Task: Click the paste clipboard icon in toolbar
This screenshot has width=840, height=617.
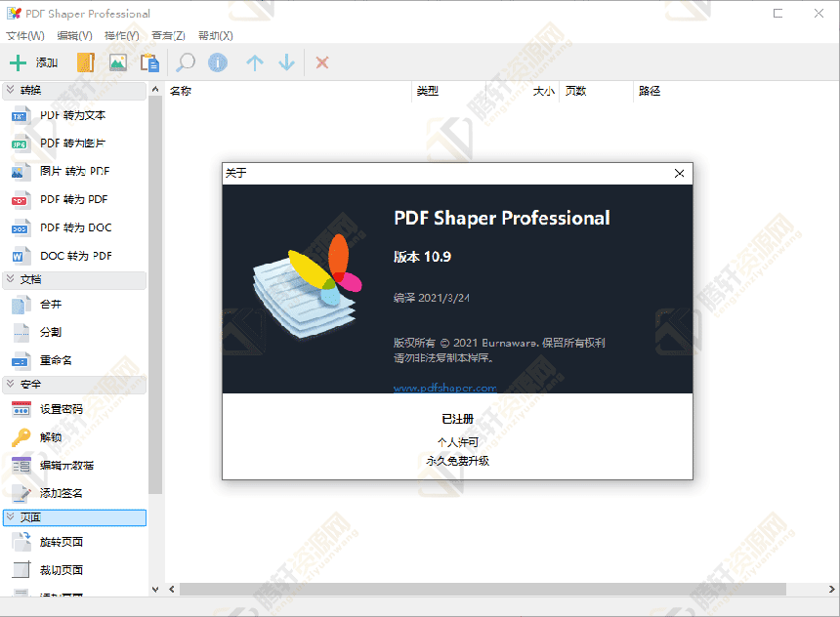Action: click(x=149, y=62)
